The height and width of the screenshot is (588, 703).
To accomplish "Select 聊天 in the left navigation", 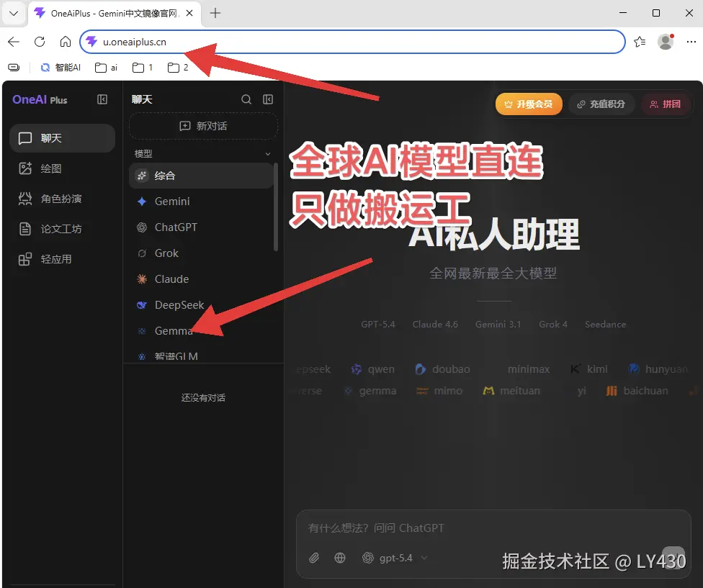I will pyautogui.click(x=63, y=138).
